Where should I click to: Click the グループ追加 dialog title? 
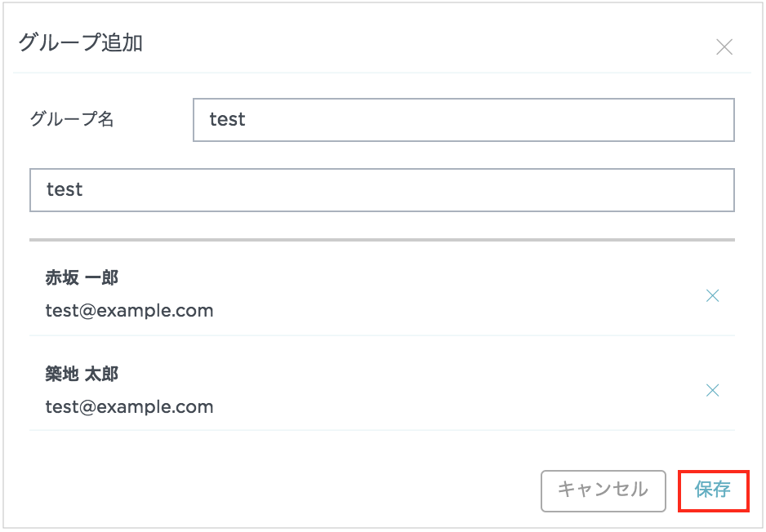(80, 43)
